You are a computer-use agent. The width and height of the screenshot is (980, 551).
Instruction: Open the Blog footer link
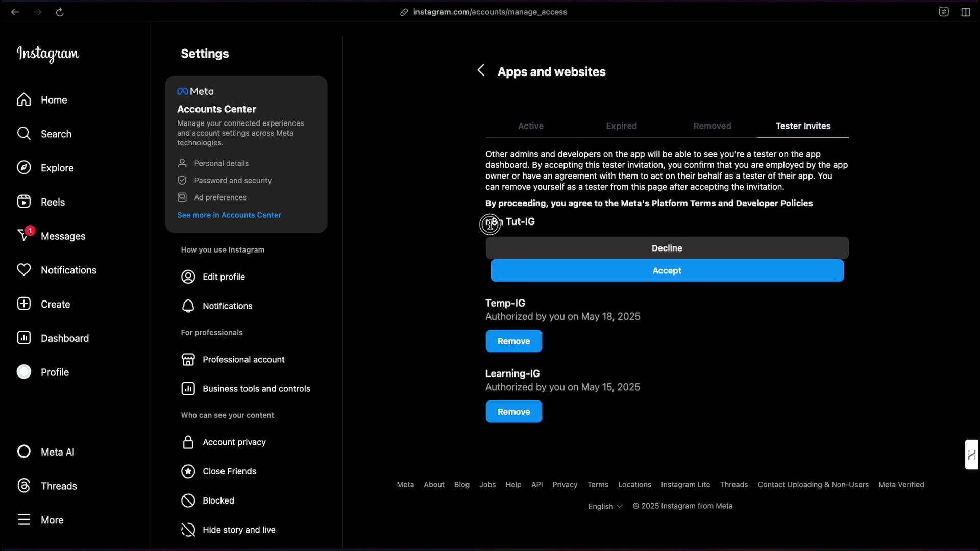461,485
